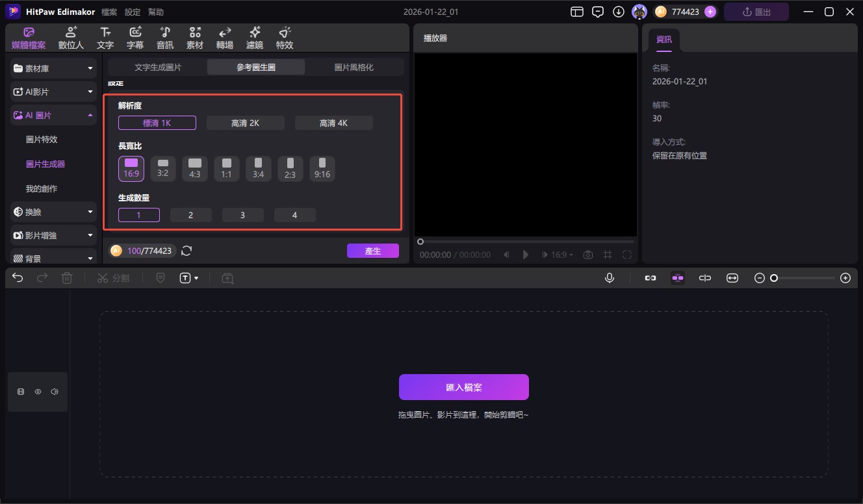This screenshot has height=504, width=863.
Task: Open the 轉場 transitions panel
Action: click(224, 38)
